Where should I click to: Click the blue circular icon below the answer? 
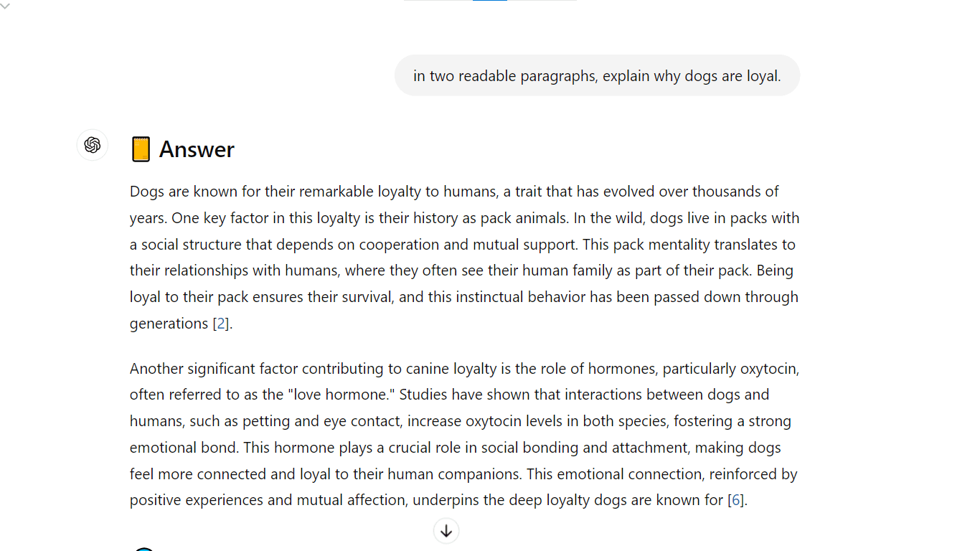click(x=144, y=548)
